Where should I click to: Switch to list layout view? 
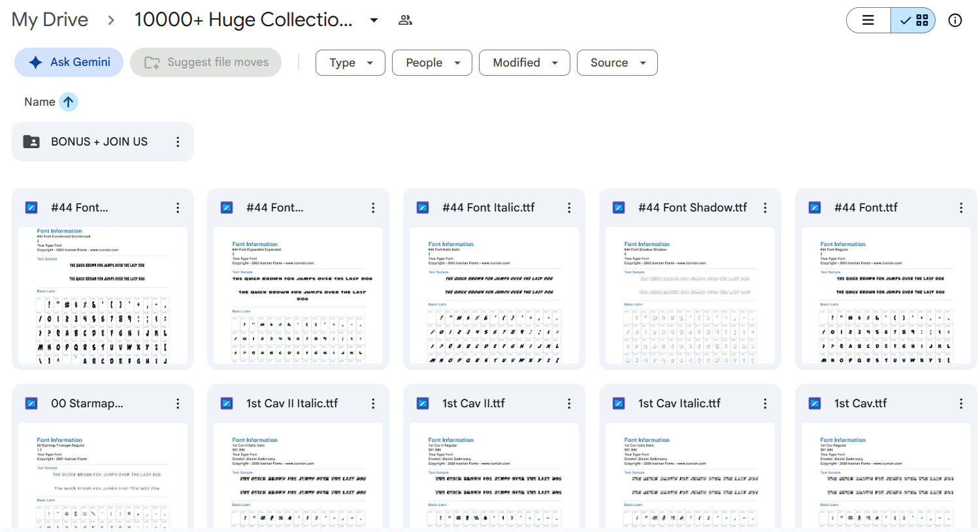point(868,20)
